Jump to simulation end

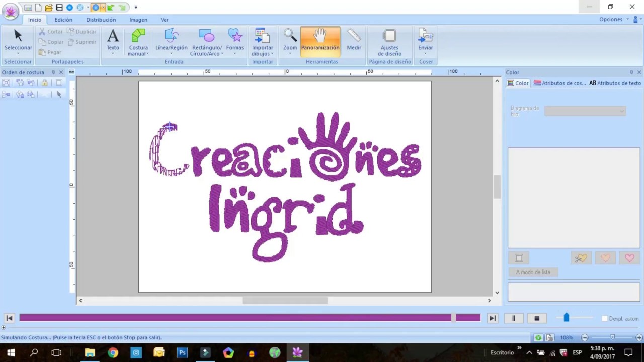click(493, 318)
